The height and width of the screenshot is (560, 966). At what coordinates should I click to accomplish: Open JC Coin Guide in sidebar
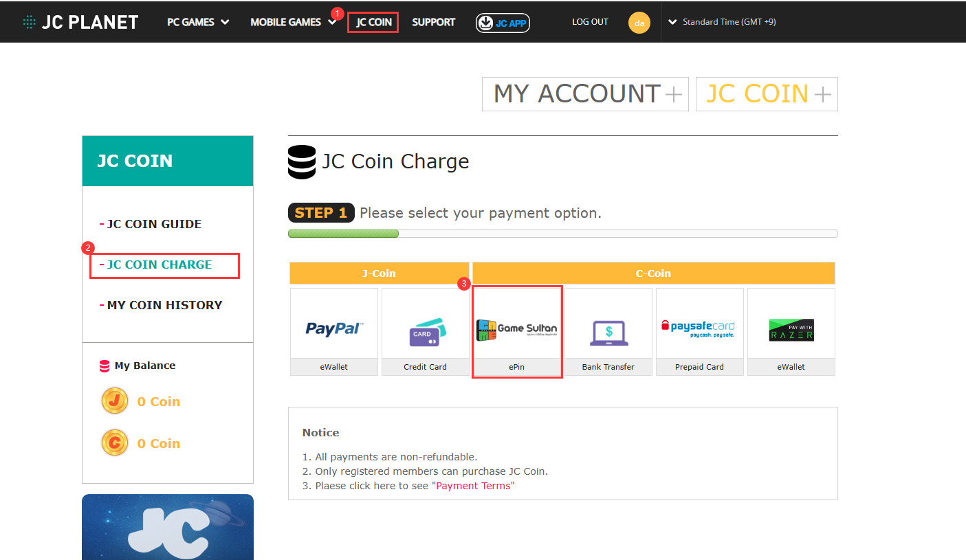coord(154,224)
